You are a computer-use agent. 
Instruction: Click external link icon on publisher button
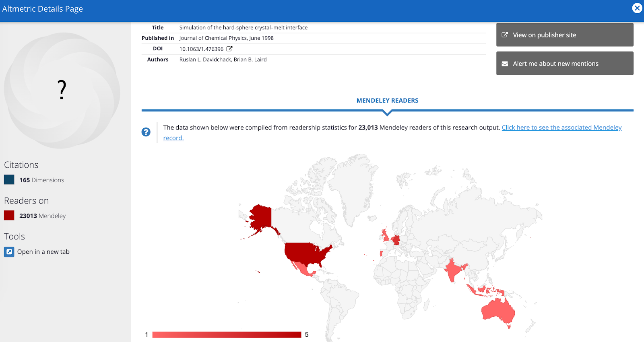click(x=505, y=35)
